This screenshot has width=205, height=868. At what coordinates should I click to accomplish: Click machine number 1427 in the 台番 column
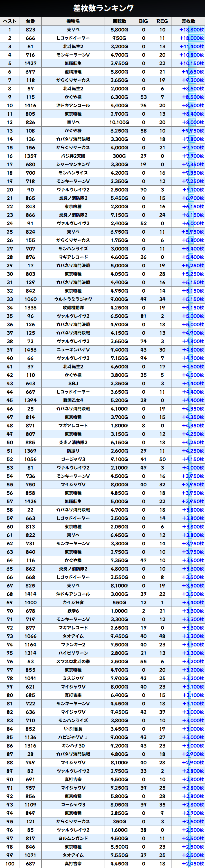pyautogui.click(x=30, y=63)
